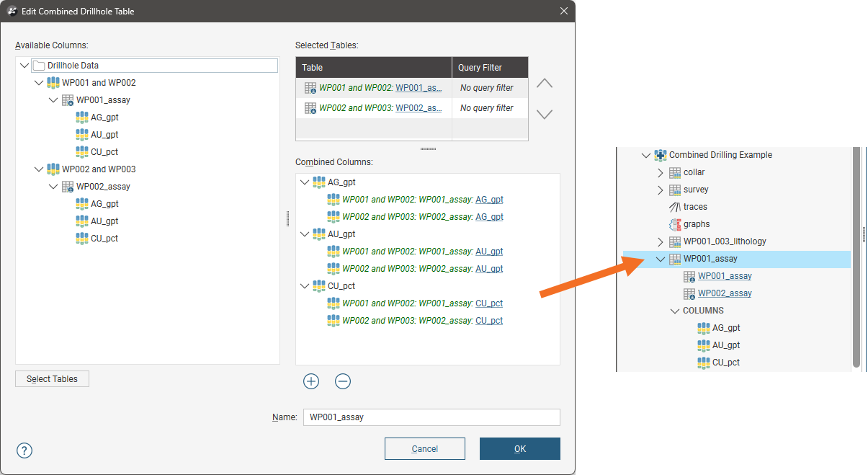Click the project tree vertical scrollbar
Image resolution: width=868 pixels, height=475 pixels.
click(x=856, y=257)
